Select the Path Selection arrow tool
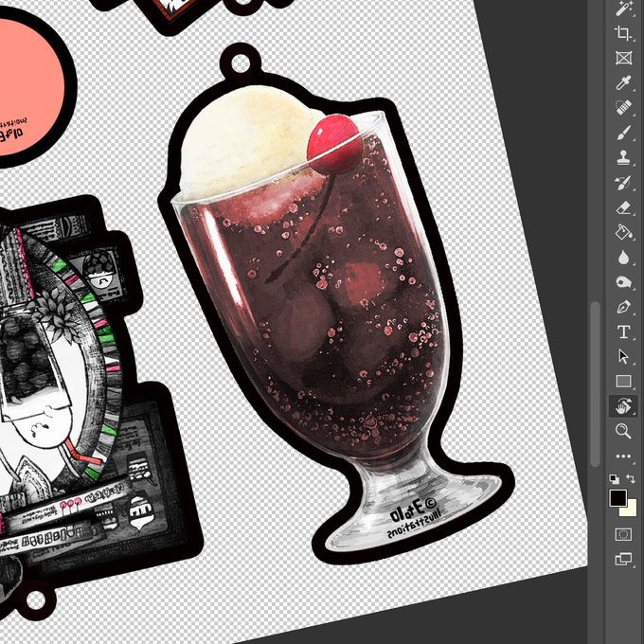This screenshot has height=644, width=644. click(x=623, y=356)
